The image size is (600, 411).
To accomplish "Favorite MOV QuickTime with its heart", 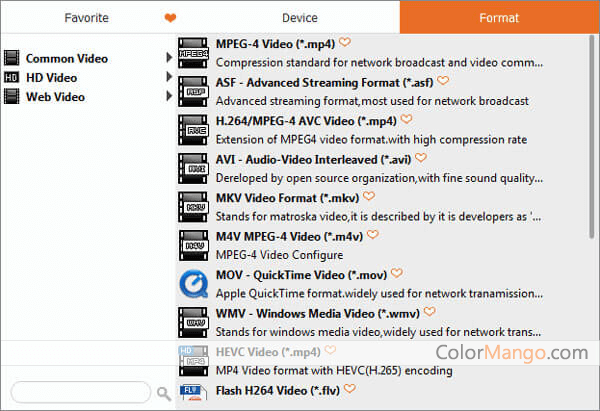I will coord(397,273).
